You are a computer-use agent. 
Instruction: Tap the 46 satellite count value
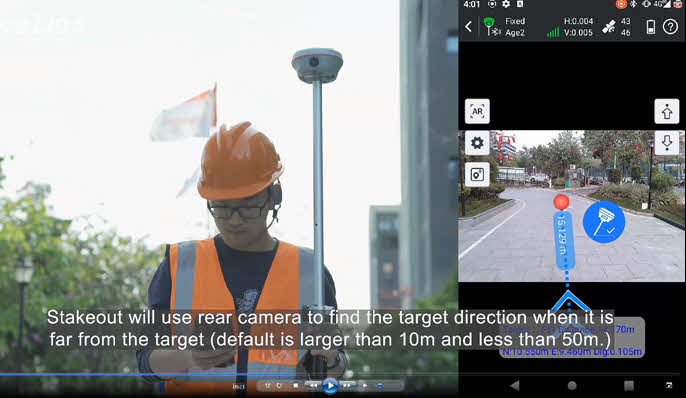pos(626,33)
